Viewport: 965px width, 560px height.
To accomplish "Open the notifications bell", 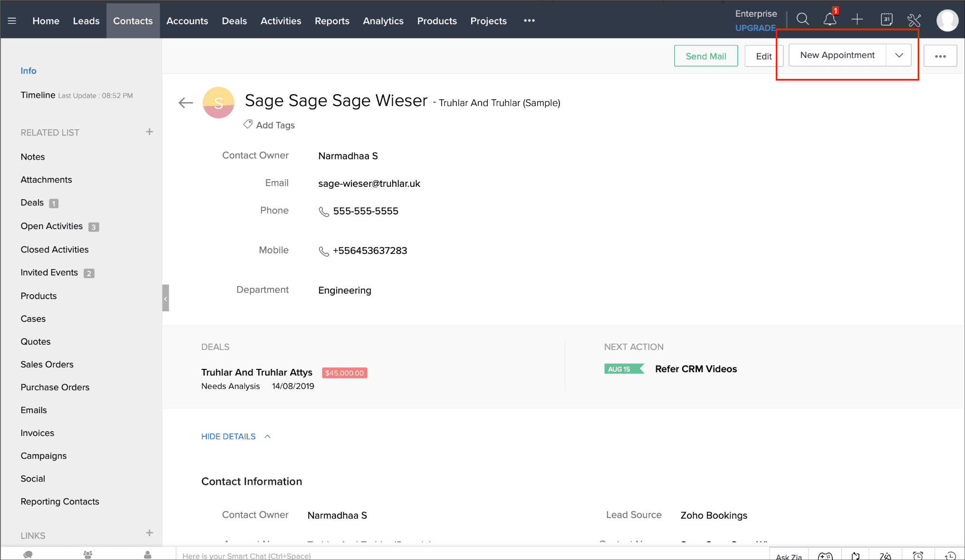I will pyautogui.click(x=830, y=19).
